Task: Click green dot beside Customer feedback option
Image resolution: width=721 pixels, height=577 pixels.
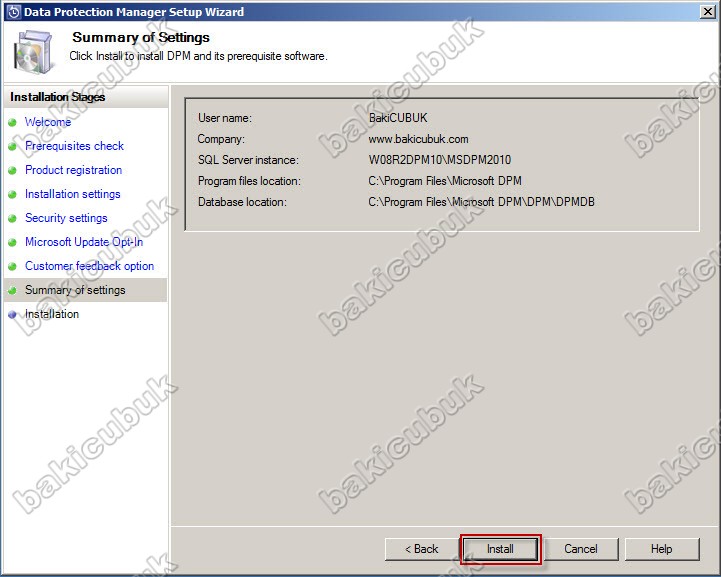Action: click(12, 266)
